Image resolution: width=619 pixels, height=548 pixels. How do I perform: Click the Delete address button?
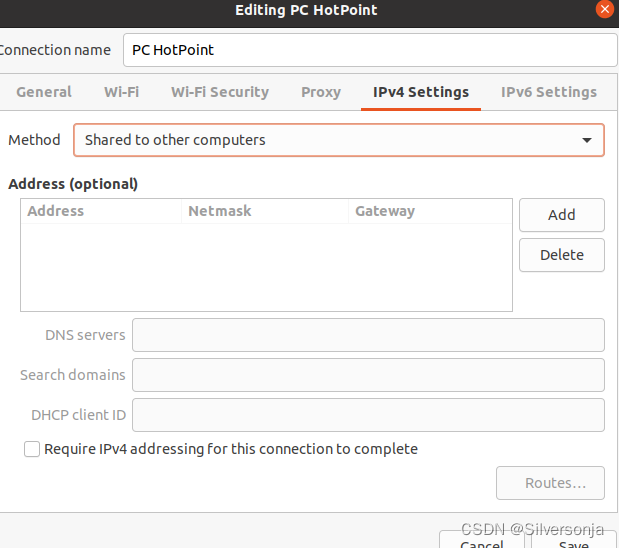[562, 255]
